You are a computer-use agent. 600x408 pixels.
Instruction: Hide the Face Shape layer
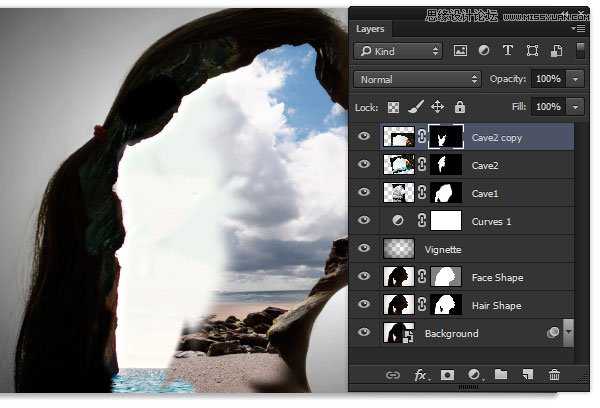point(364,276)
